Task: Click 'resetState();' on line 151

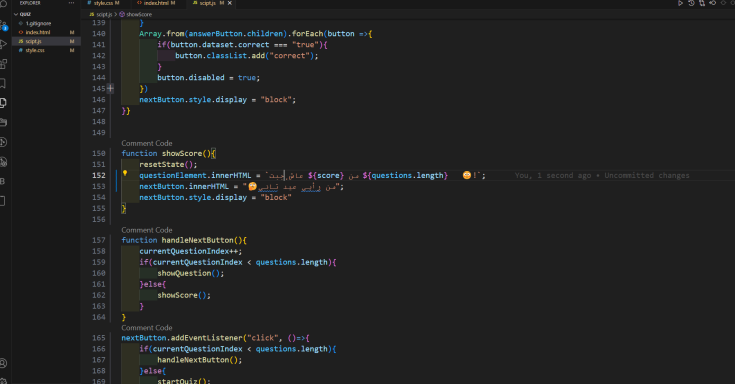Action: tap(168, 165)
